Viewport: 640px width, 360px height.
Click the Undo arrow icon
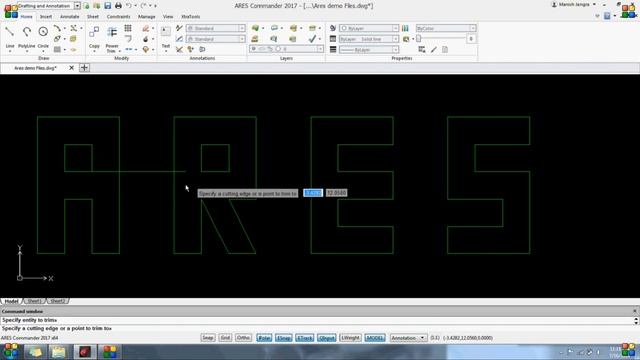(129, 6)
